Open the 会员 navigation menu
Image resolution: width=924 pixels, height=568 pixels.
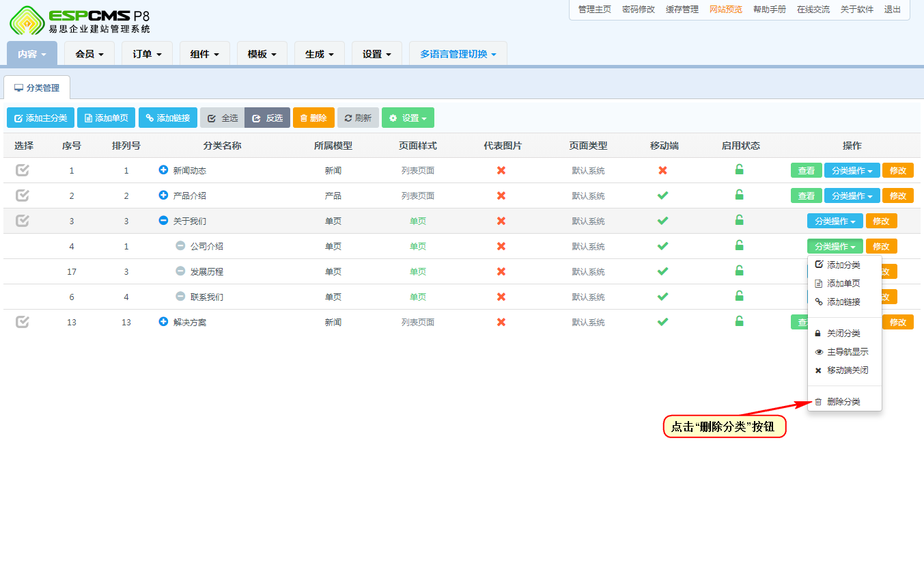pyautogui.click(x=89, y=54)
